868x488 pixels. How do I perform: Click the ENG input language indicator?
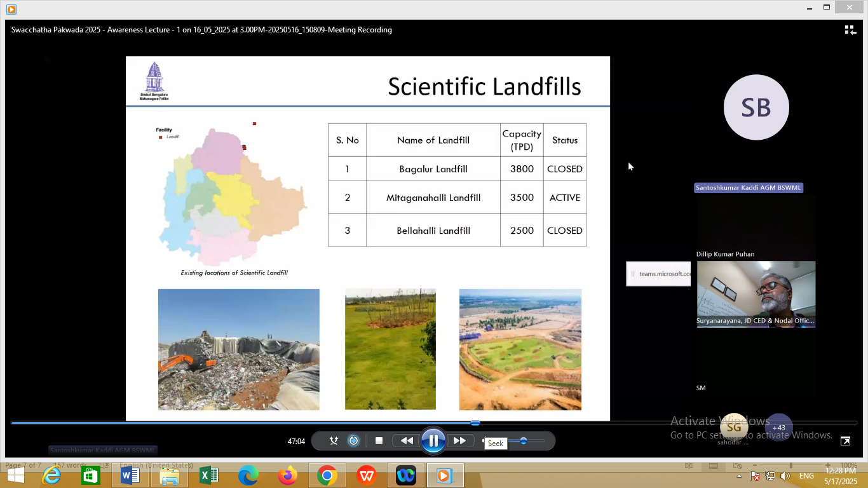(x=806, y=476)
